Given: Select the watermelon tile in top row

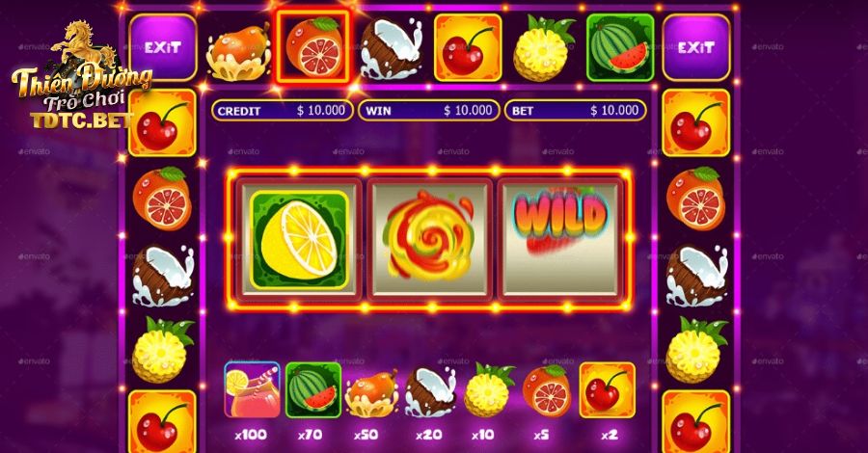Looking at the screenshot, I should point(620,47).
